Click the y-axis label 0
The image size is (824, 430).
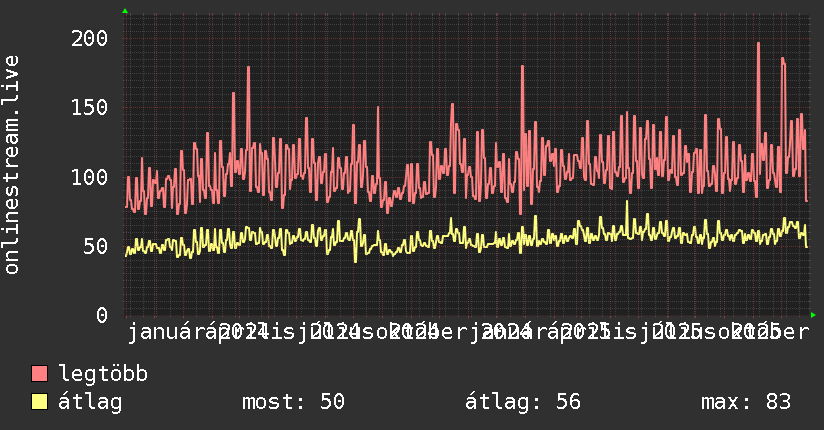click(x=102, y=315)
